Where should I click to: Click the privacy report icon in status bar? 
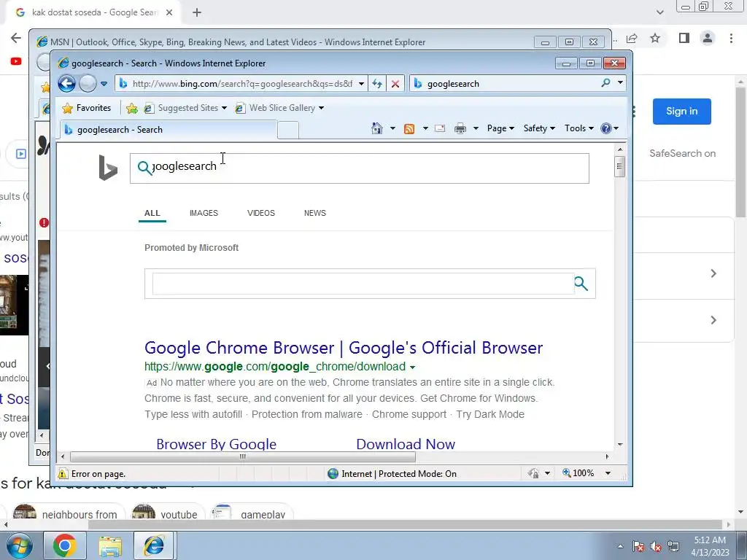533,473
